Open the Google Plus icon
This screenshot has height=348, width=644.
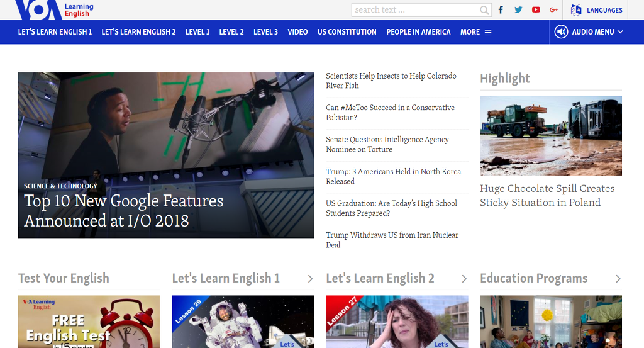[553, 10]
